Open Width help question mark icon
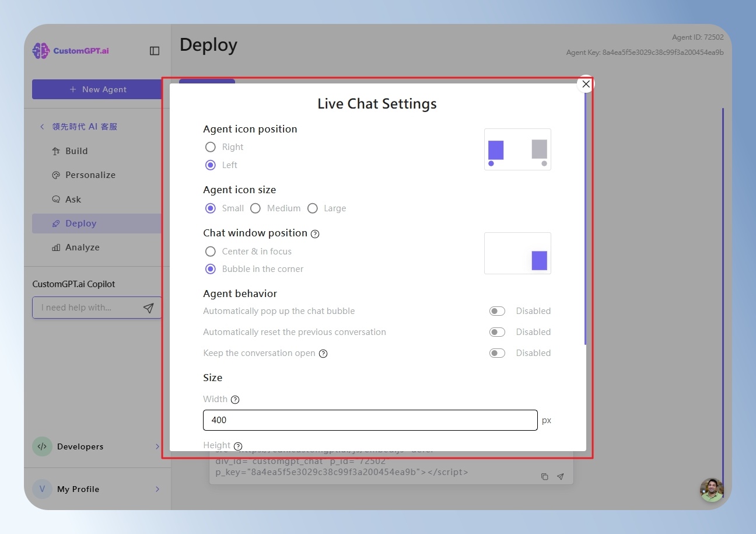The width and height of the screenshot is (756, 534). [235, 400]
